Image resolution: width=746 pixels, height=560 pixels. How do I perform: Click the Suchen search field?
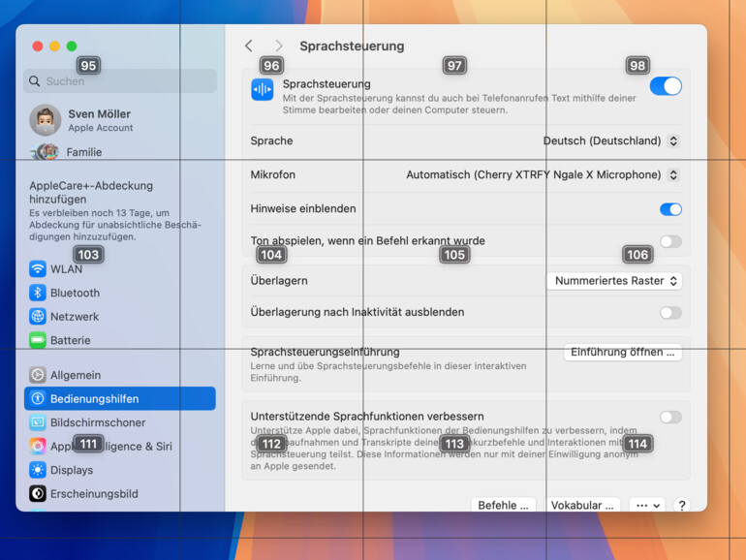click(x=120, y=81)
